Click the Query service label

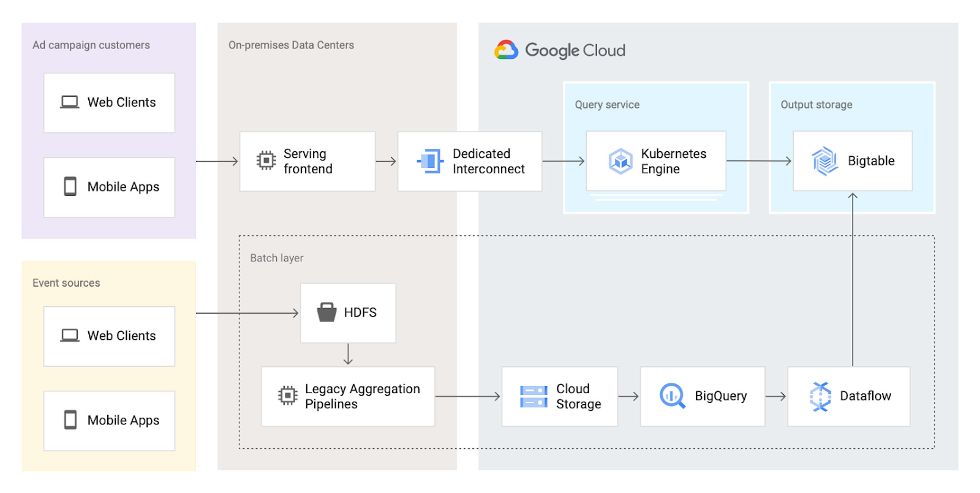607,105
